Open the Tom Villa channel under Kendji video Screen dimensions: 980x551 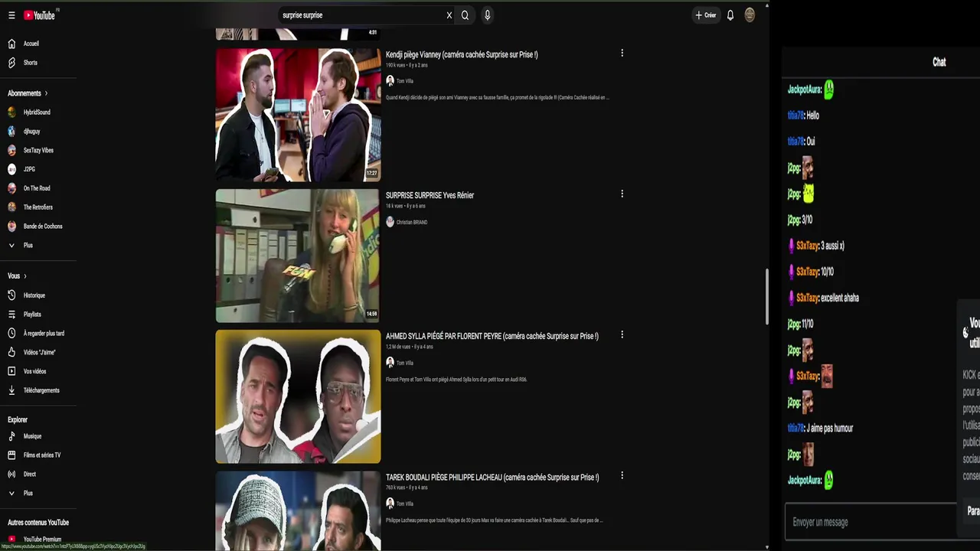[x=404, y=81]
